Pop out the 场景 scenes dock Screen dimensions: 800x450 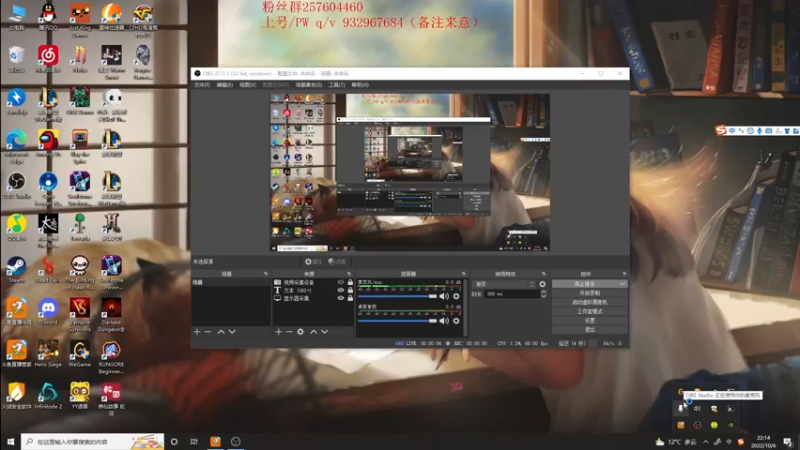tap(266, 274)
